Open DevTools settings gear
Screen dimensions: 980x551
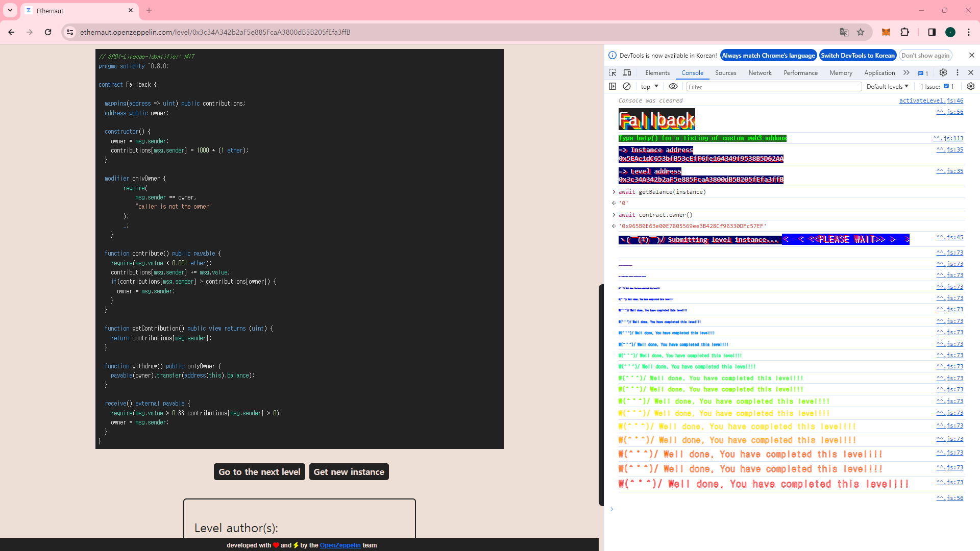coord(943,73)
